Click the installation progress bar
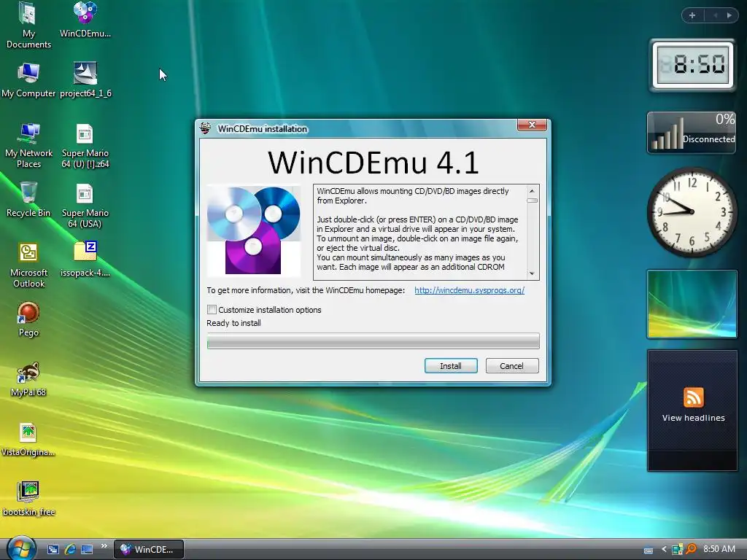This screenshot has height=560, width=747. point(373,341)
